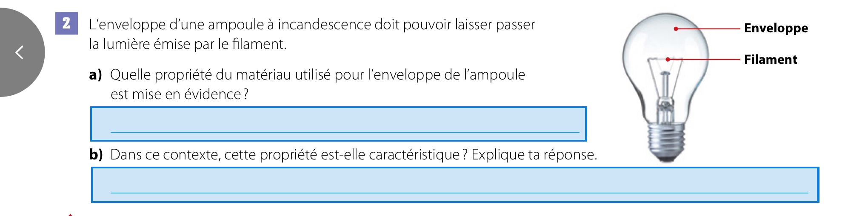Click the bold a) question marker

click(x=96, y=75)
